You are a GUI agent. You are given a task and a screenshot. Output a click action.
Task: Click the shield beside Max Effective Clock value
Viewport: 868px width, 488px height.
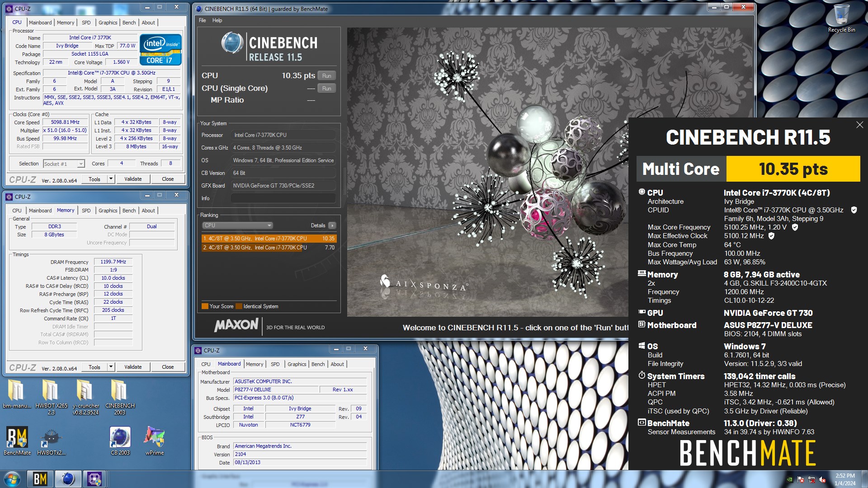(x=771, y=236)
